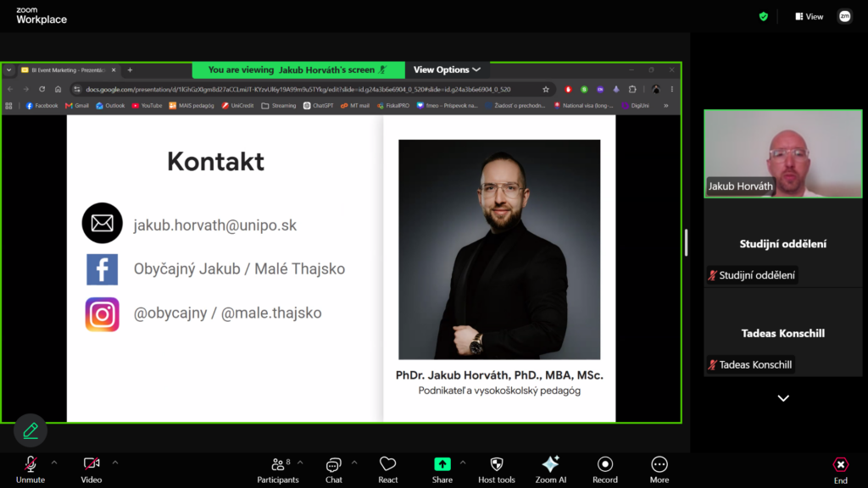Click the browser home icon
This screenshot has height=488, width=868.
[58, 89]
